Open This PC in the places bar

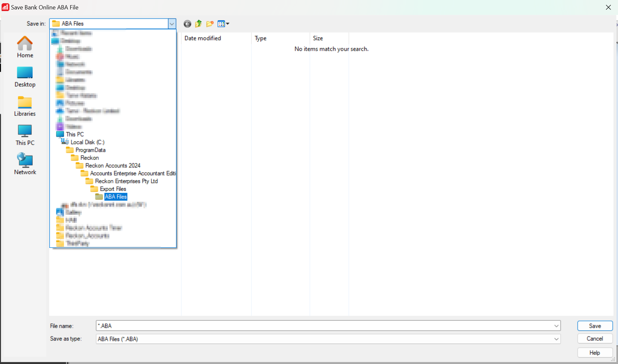tap(25, 135)
